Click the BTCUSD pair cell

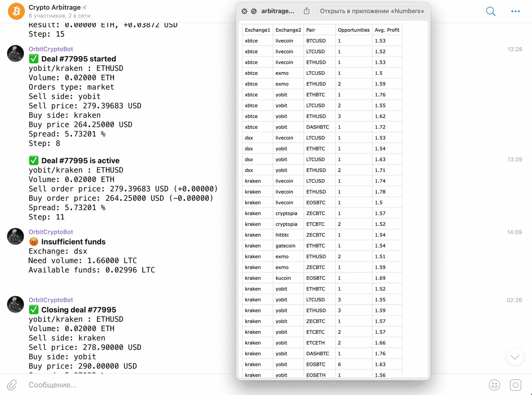click(320, 41)
